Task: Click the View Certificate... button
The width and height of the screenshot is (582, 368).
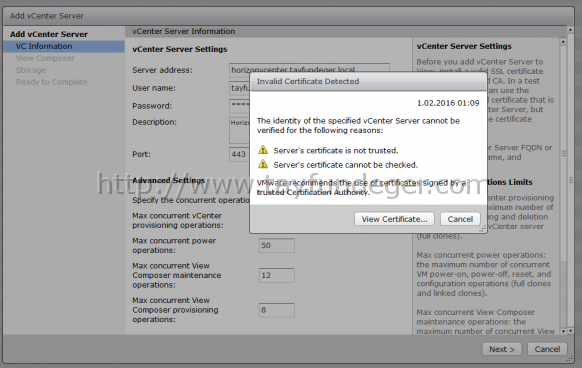Action: [x=394, y=219]
